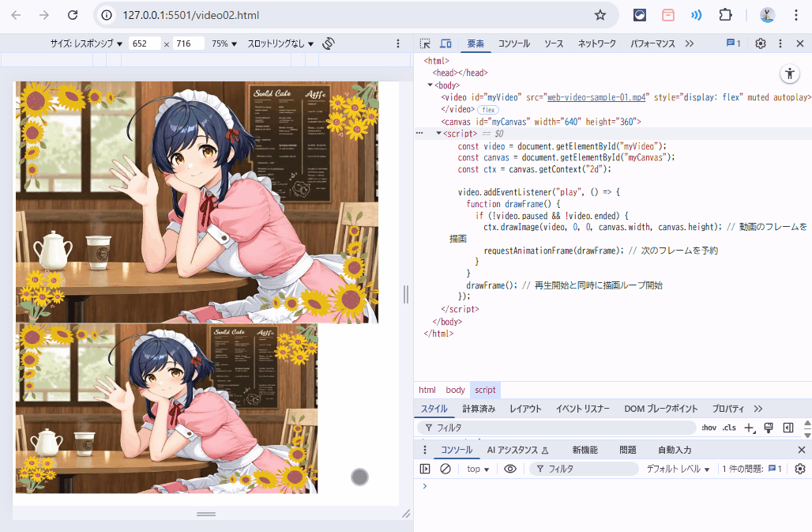Toggle the .cls element classes panel
The image size is (812, 532).
point(728,428)
